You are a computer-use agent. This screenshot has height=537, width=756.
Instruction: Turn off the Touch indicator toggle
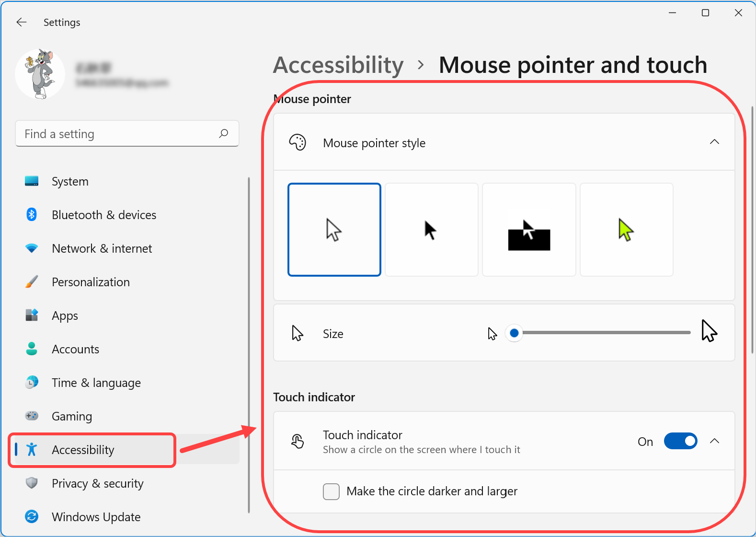(680, 441)
